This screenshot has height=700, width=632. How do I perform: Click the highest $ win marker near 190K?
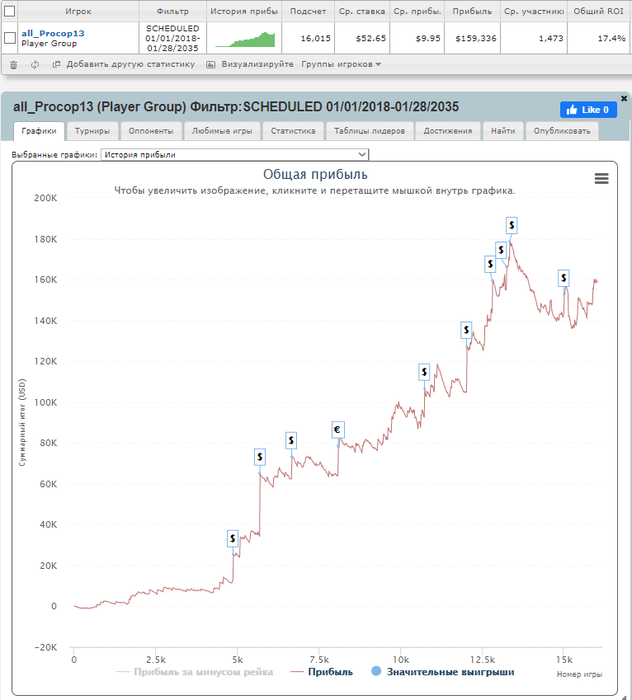511,225
